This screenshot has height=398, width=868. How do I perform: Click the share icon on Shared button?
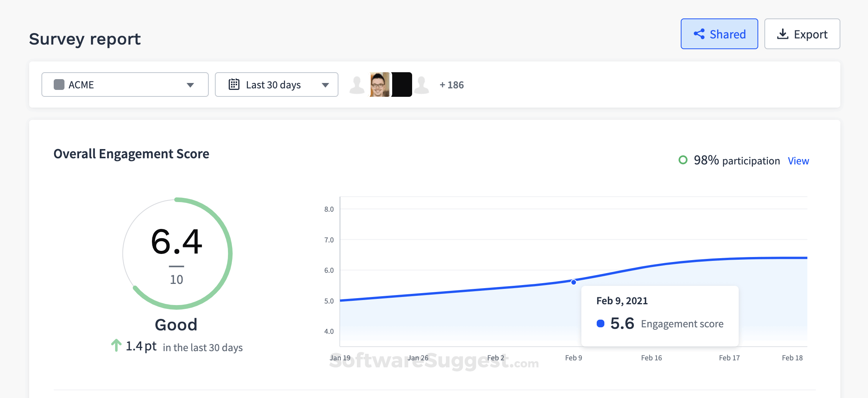click(x=699, y=34)
